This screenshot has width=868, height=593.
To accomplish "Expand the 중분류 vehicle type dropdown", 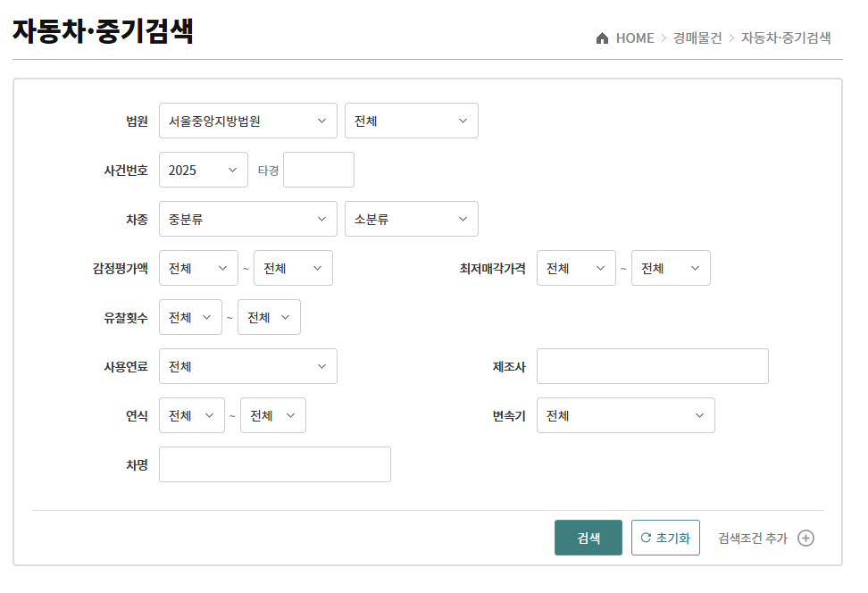I will (248, 220).
